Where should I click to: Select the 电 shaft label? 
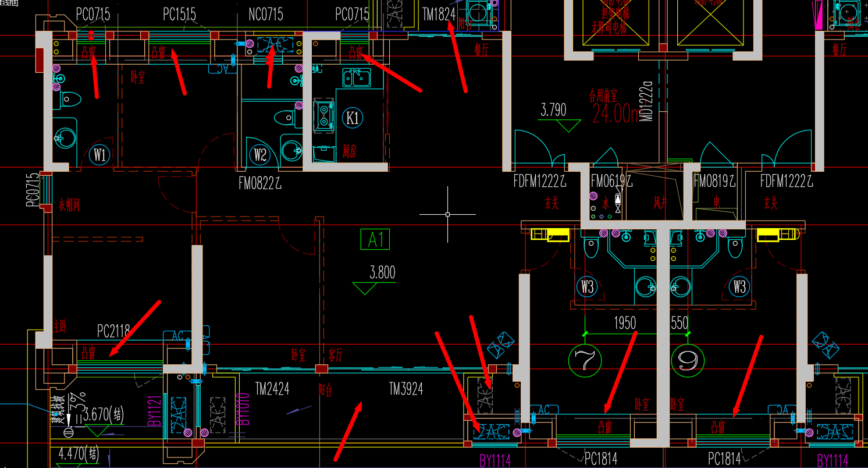coord(717,204)
